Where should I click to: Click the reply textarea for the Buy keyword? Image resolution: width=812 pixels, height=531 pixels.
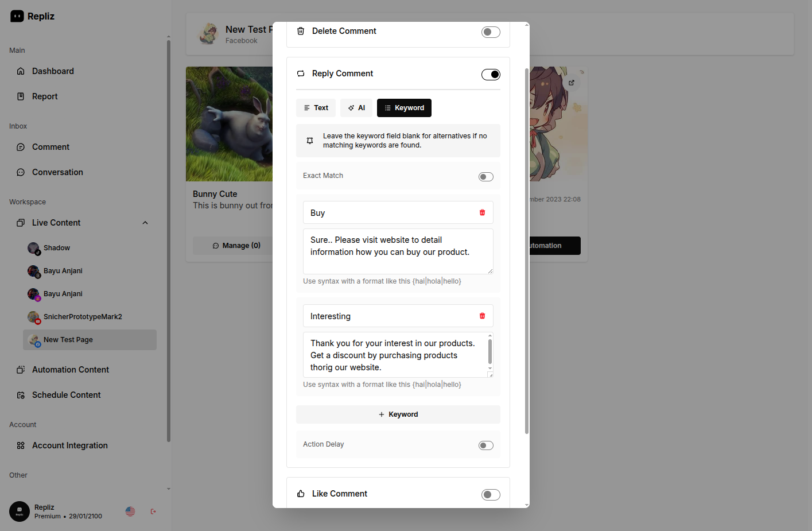coord(398,251)
